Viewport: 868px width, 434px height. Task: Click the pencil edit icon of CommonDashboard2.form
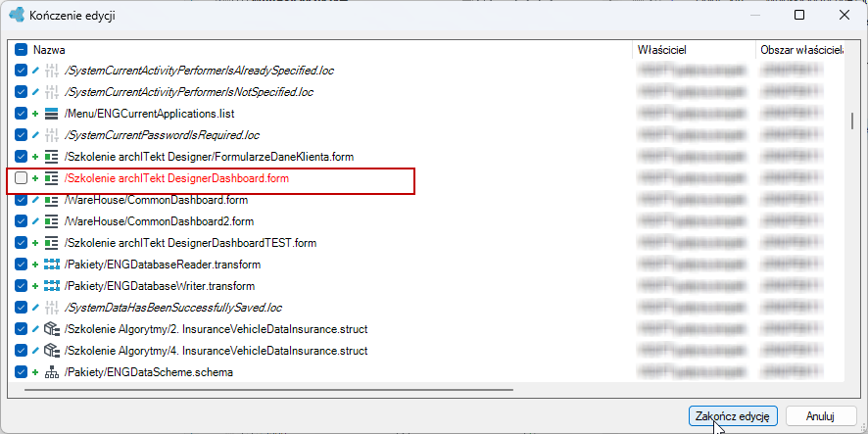pos(35,221)
